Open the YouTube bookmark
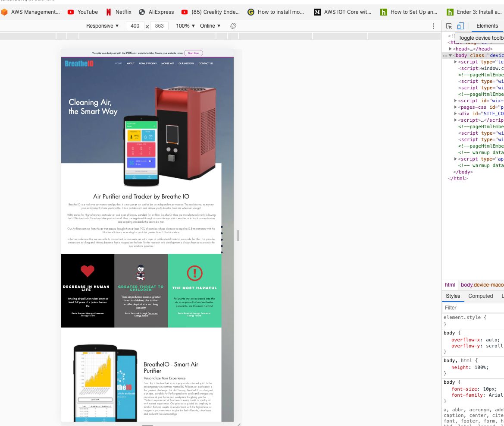504x426 pixels. coord(83,12)
